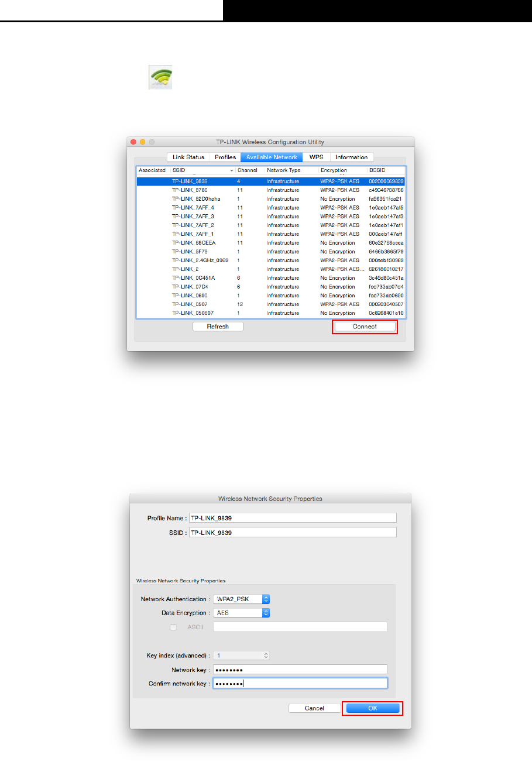Select network TP-LINK_0507
This screenshot has height=765, width=532.
pyautogui.click(x=271, y=304)
